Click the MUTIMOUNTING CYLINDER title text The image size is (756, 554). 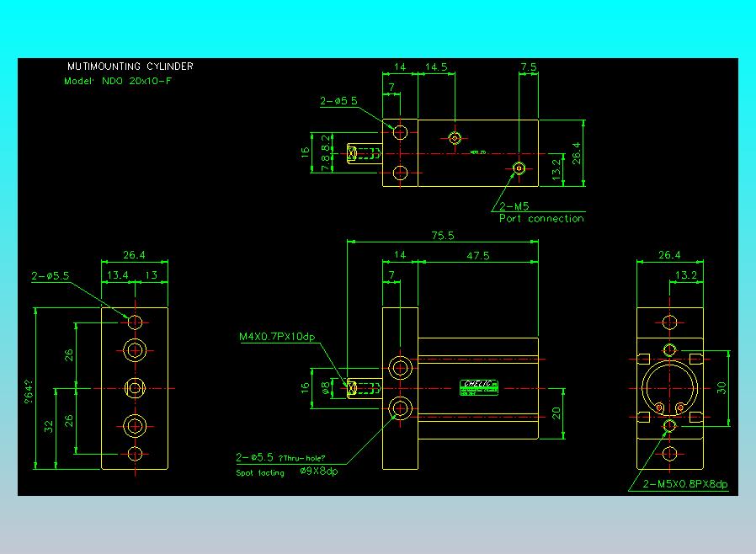tap(130, 66)
